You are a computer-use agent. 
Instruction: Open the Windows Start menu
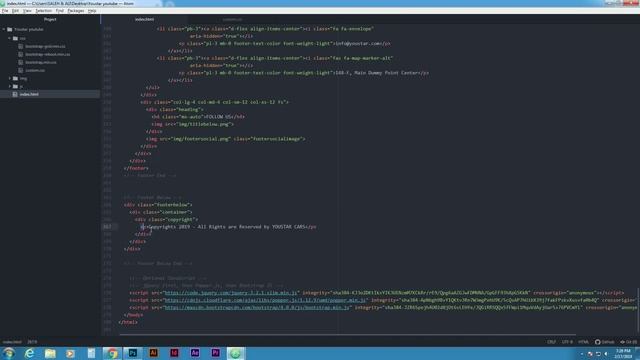pos(9,353)
